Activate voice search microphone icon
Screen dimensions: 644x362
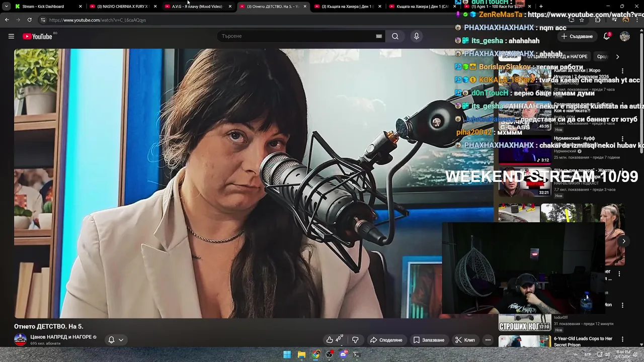tap(416, 36)
